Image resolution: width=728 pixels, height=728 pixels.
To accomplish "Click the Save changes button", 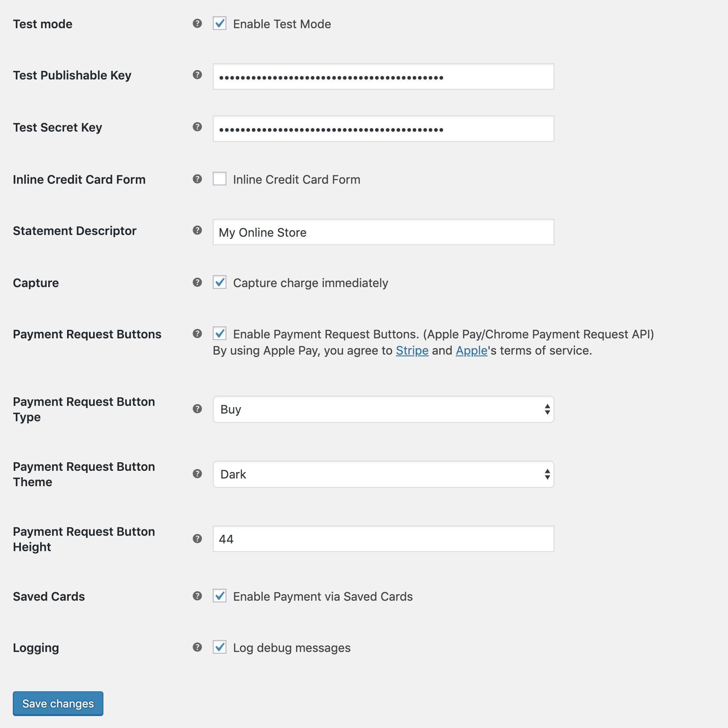I will [x=58, y=704].
